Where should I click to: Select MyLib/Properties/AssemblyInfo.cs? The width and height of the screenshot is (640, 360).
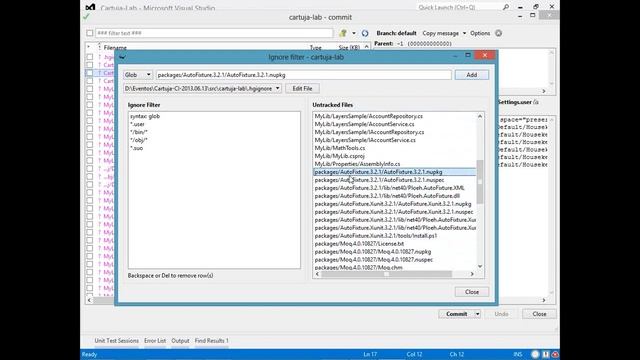point(357,164)
